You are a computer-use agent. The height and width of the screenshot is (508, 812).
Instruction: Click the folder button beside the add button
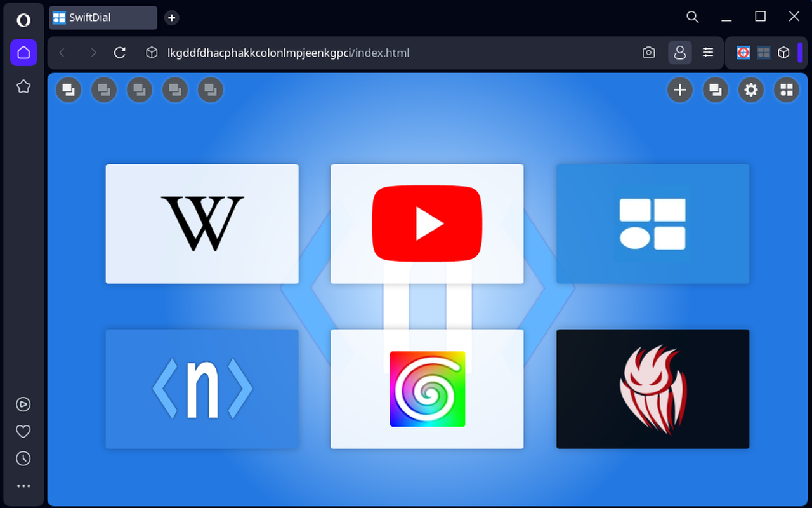click(x=716, y=90)
